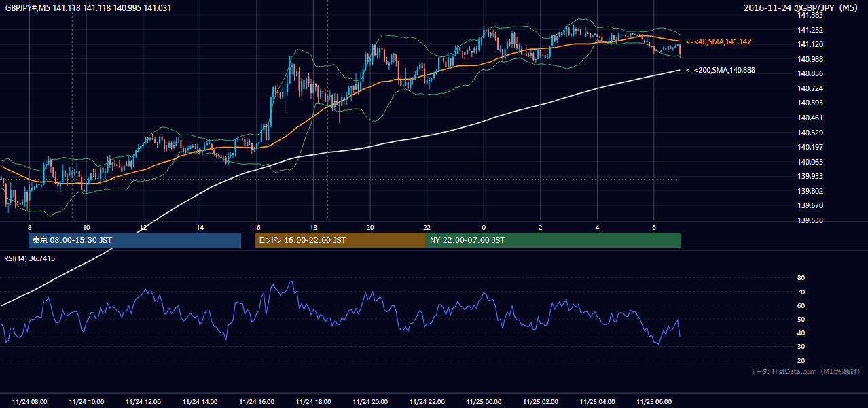
Task: Click hour label 12 under price chart
Action: (x=143, y=227)
